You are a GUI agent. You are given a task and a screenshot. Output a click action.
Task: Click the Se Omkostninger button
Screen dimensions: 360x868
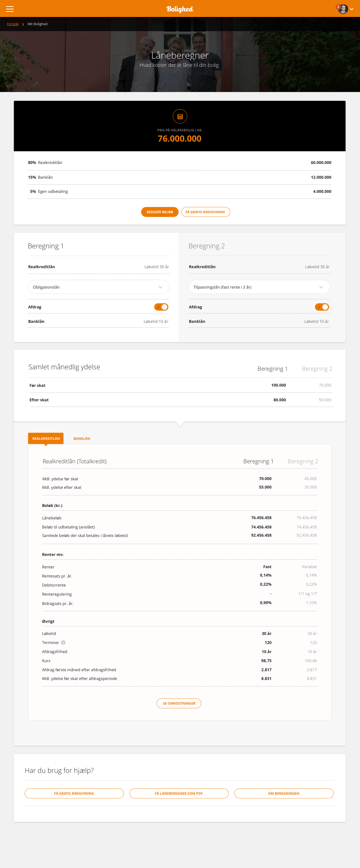pos(179,703)
